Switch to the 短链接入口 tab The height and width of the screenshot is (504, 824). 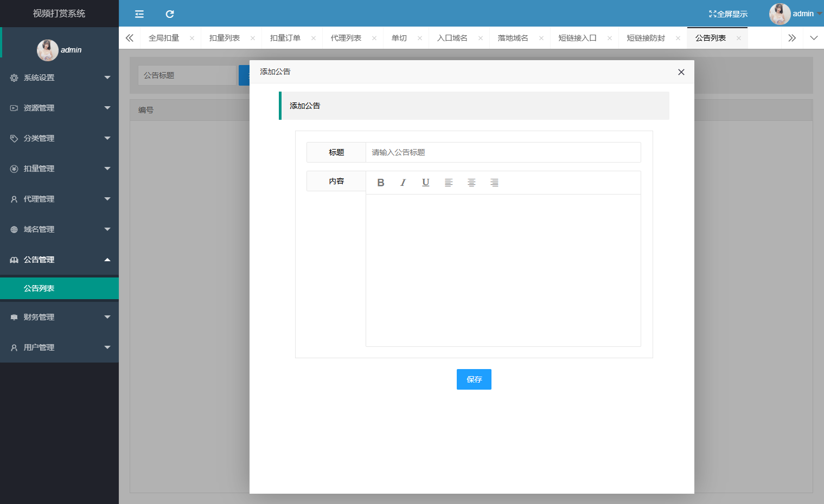click(578, 38)
